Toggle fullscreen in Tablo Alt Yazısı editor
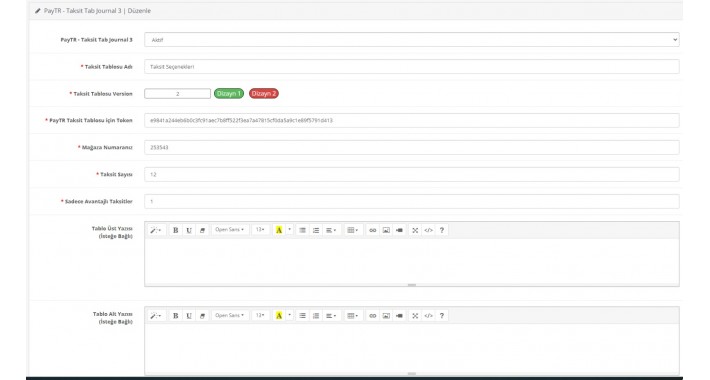The width and height of the screenshot is (710, 380). (415, 316)
